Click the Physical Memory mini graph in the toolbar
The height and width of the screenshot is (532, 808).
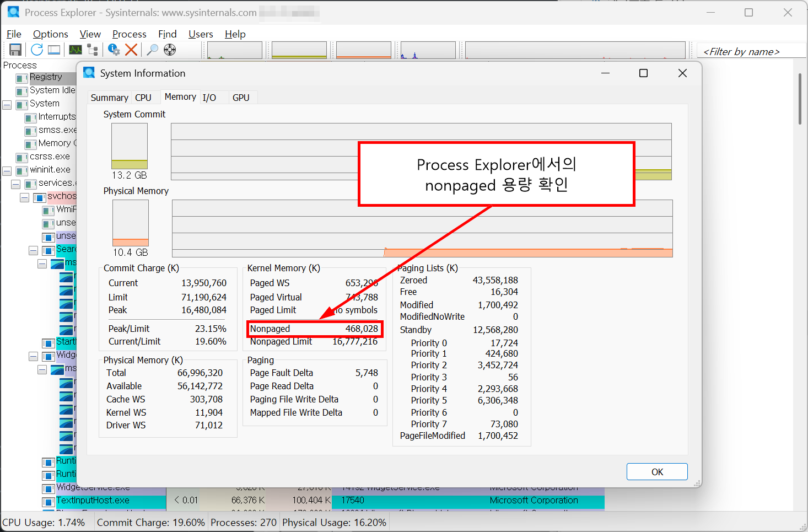coord(364,50)
